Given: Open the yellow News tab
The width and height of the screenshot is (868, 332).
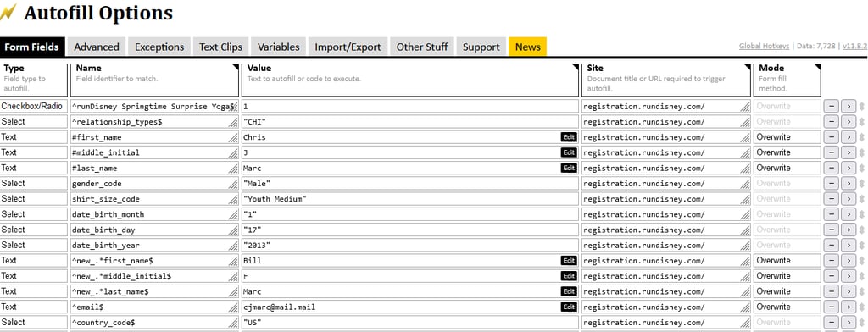Looking at the screenshot, I should tap(527, 47).
